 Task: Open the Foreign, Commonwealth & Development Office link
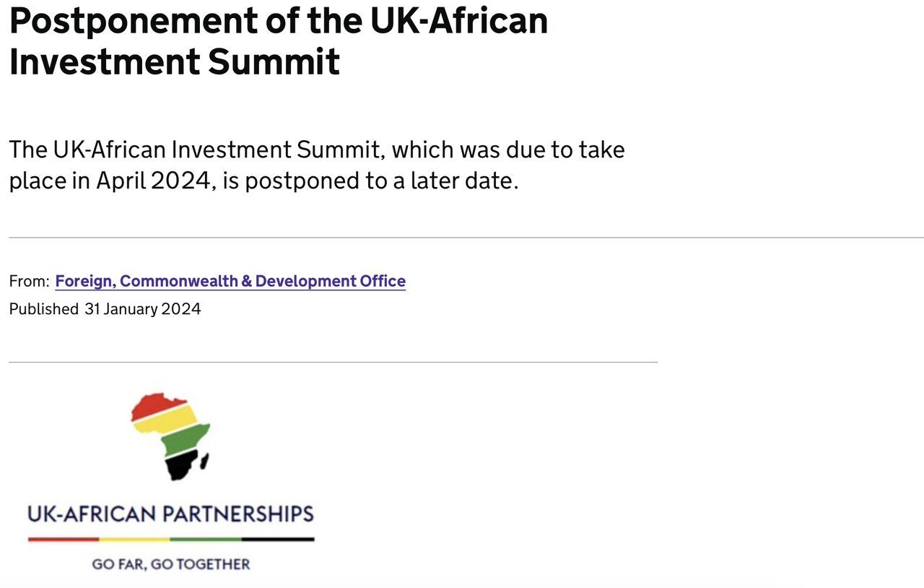[x=230, y=281]
